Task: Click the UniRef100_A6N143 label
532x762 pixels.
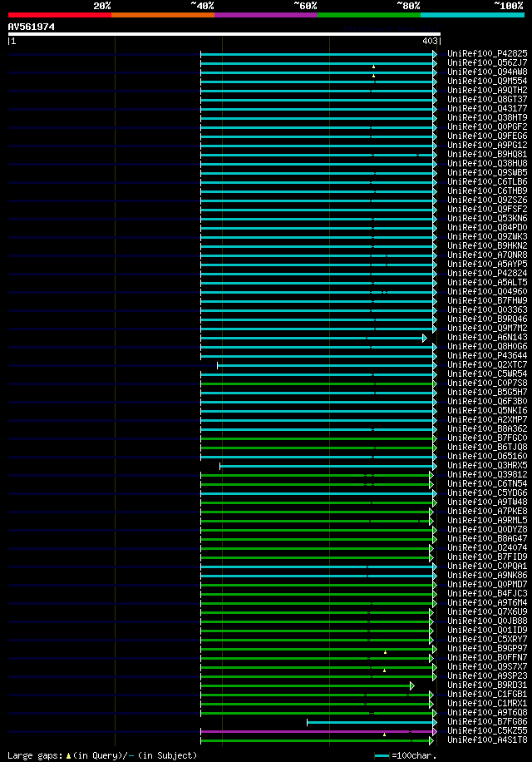Action: pos(487,337)
